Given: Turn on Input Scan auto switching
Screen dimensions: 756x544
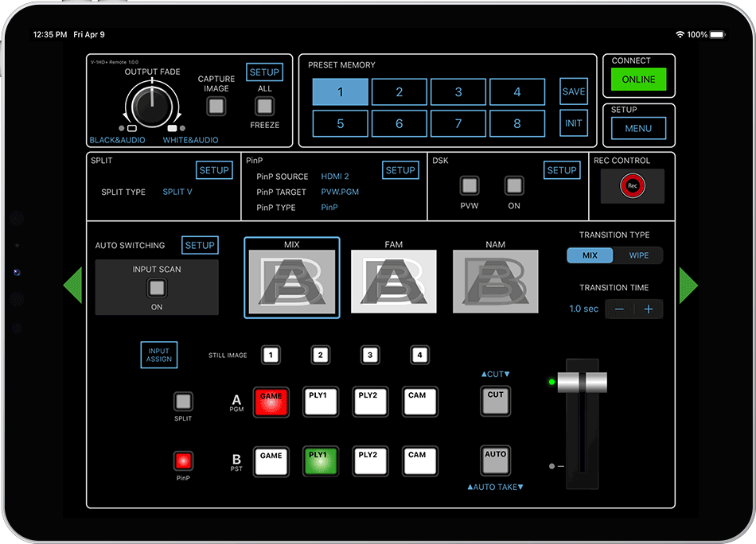Looking at the screenshot, I should pos(157,288).
